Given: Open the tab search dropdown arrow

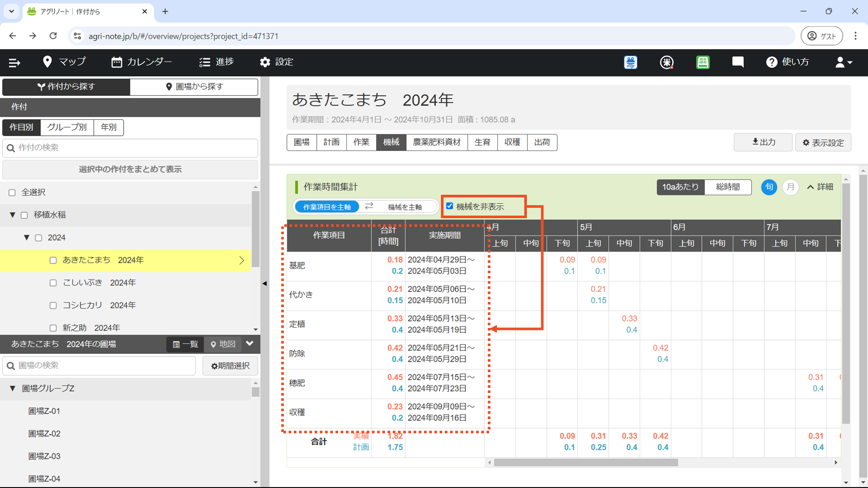Looking at the screenshot, I should click(x=11, y=12).
